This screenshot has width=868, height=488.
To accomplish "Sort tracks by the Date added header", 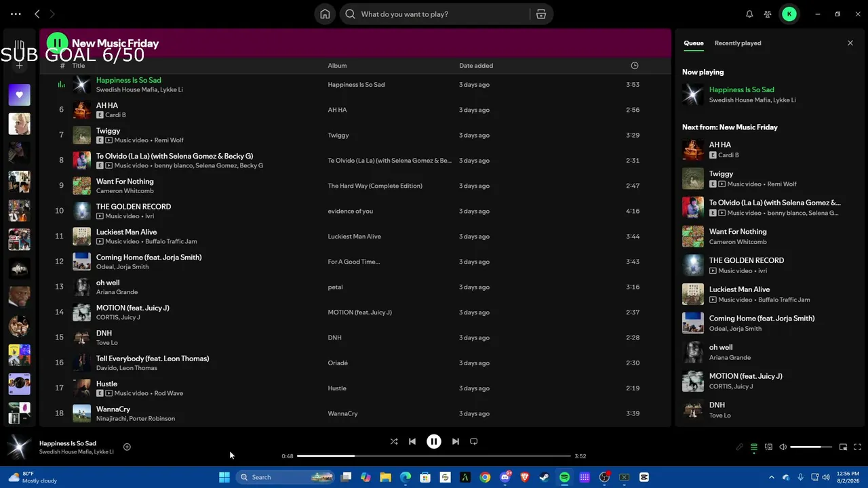I will [476, 66].
